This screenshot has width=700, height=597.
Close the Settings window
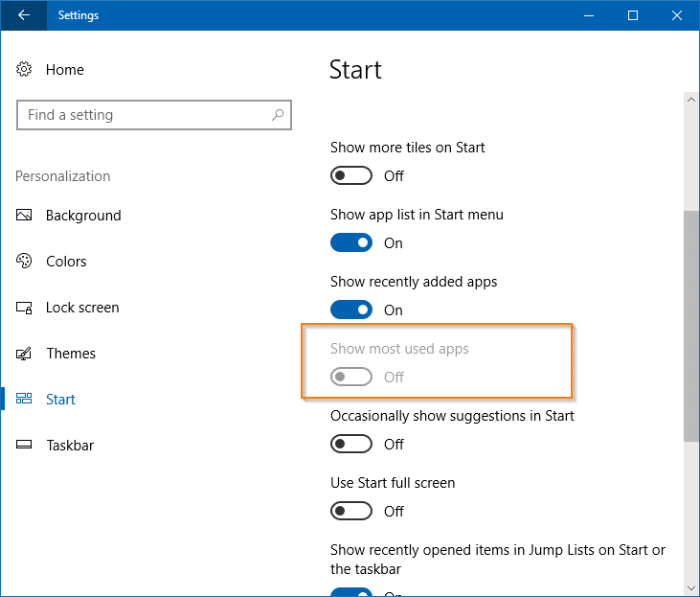tap(677, 15)
